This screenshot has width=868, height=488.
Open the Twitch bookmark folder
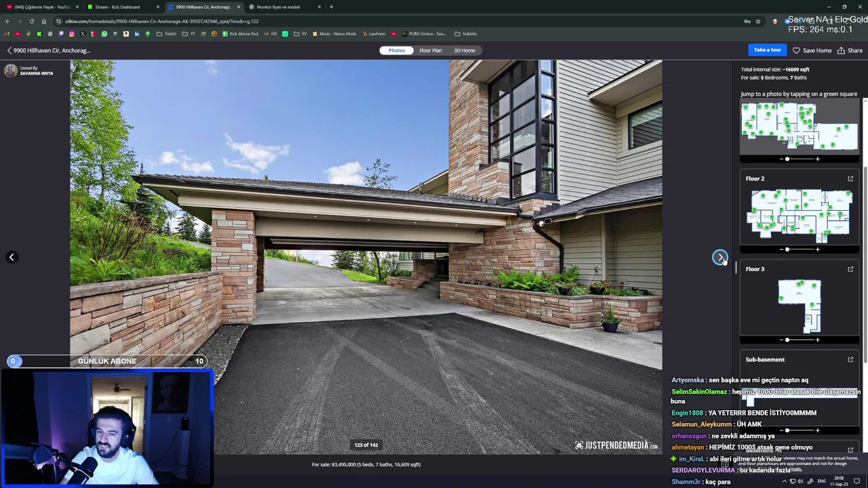point(166,34)
